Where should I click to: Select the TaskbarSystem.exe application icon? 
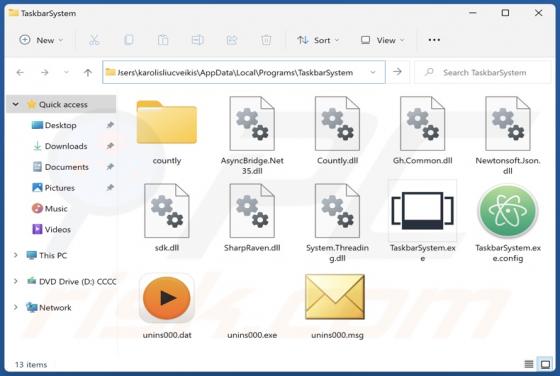pyautogui.click(x=422, y=210)
